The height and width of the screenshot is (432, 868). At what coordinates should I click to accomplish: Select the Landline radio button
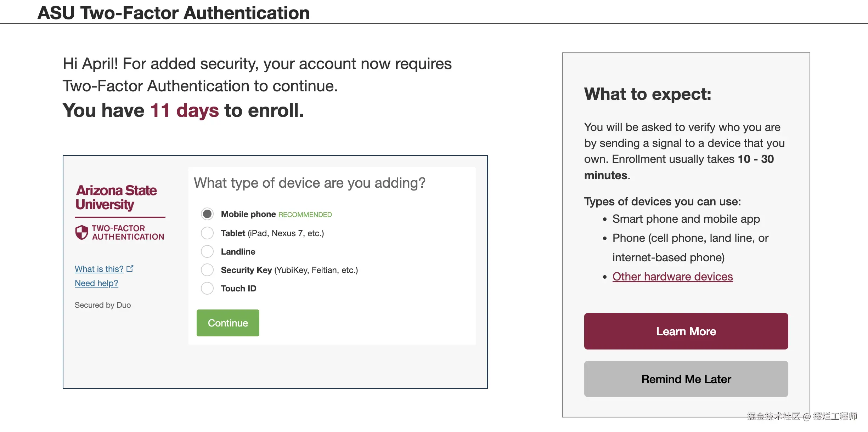[207, 251]
